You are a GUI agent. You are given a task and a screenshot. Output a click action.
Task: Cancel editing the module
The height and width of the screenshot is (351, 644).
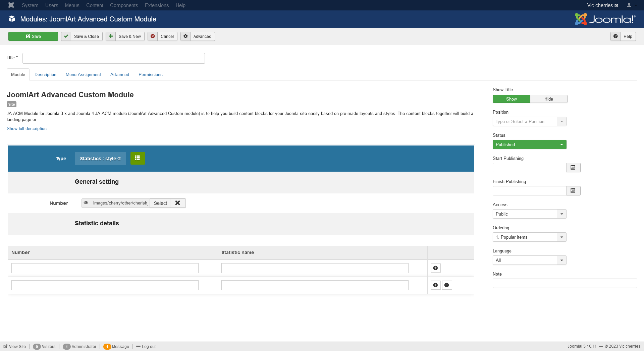pyautogui.click(x=163, y=36)
